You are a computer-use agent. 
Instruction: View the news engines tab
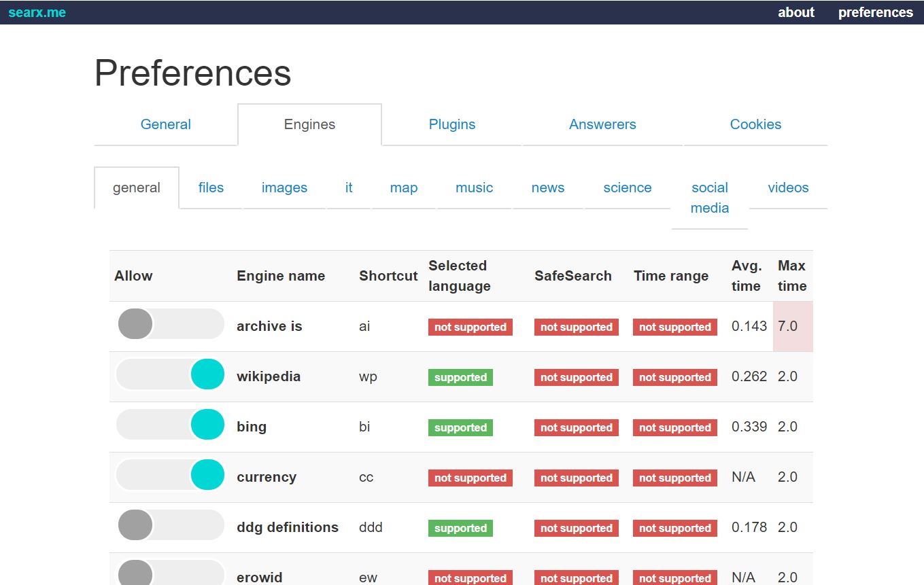pyautogui.click(x=547, y=188)
